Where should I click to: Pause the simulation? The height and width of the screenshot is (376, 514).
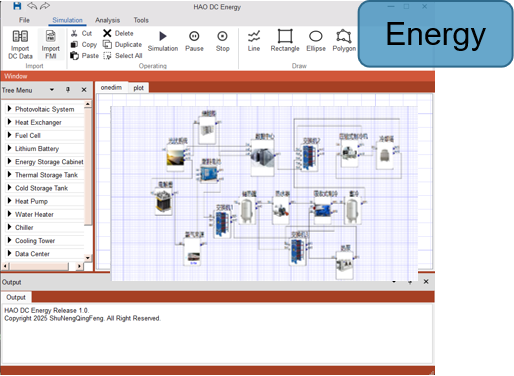click(194, 36)
